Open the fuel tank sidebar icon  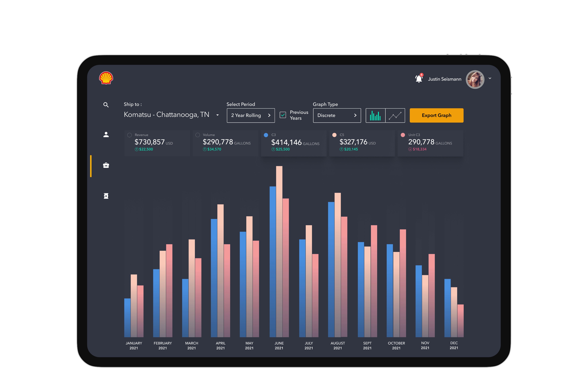pyautogui.click(x=106, y=196)
